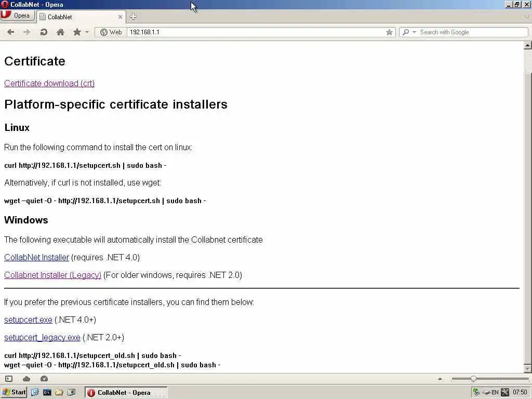This screenshot has height=399, width=532.
Task: Open the Opera main menu button
Action: [x=17, y=16]
